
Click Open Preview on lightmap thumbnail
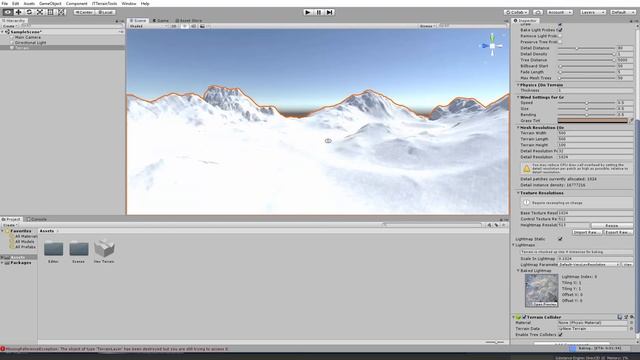point(544,304)
